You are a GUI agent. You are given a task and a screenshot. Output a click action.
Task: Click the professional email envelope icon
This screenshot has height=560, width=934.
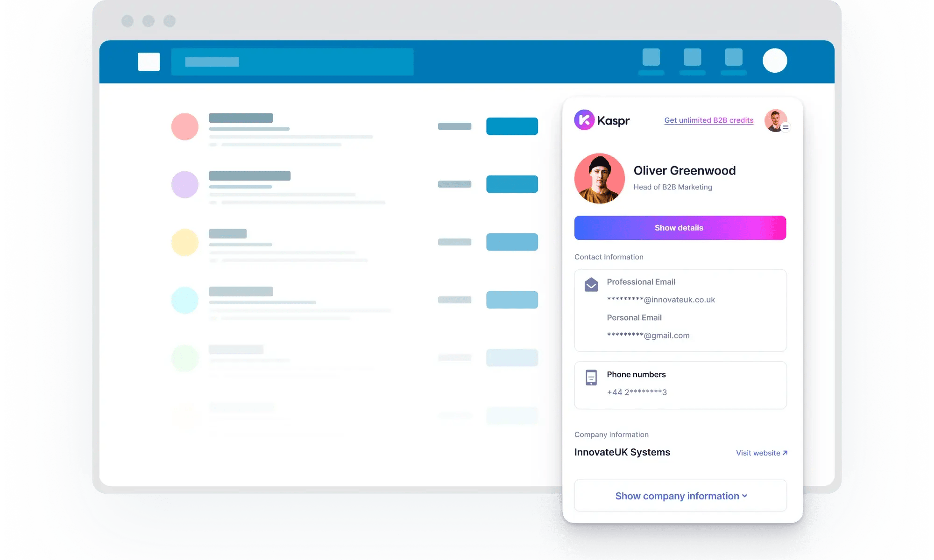click(590, 283)
